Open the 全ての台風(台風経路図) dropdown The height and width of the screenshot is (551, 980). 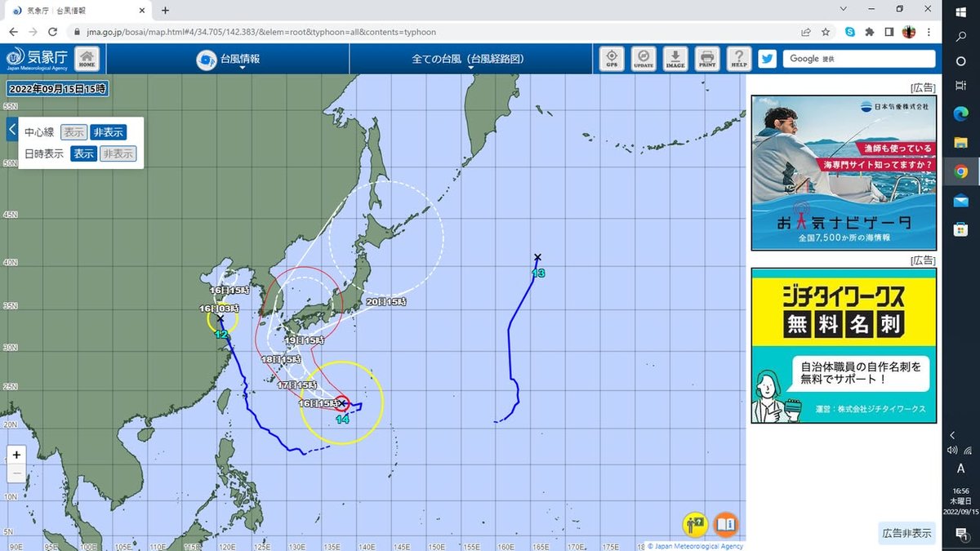pos(468,59)
